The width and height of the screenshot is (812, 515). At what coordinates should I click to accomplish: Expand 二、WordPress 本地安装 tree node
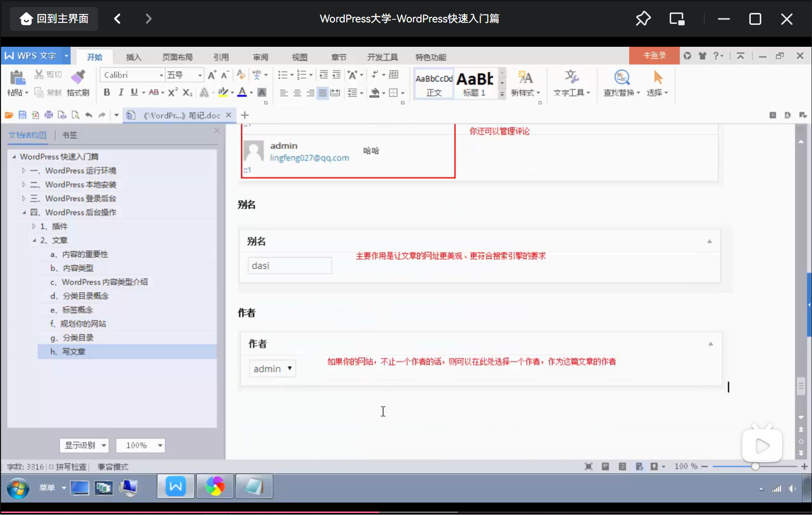(x=23, y=185)
